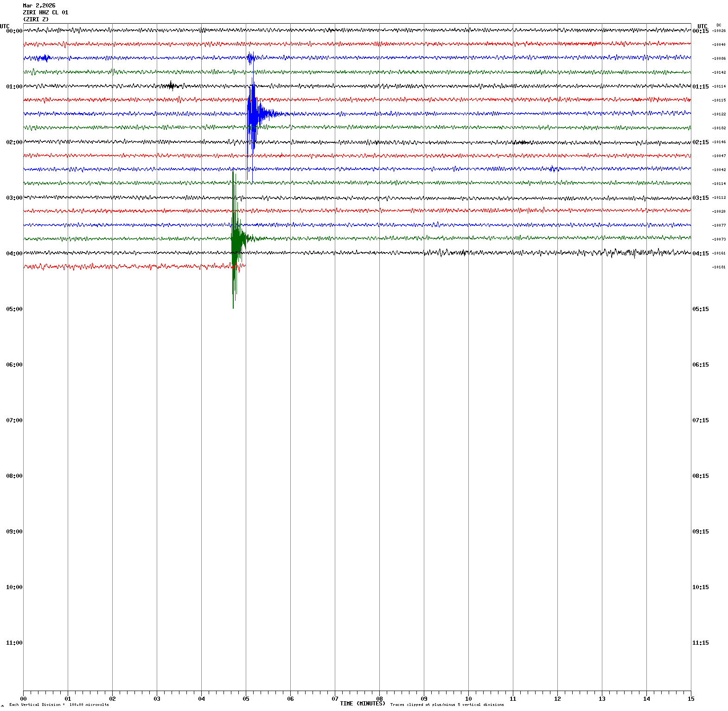Click the small black burst on 01:00 trace
The width and height of the screenshot is (728, 711).
172,86
